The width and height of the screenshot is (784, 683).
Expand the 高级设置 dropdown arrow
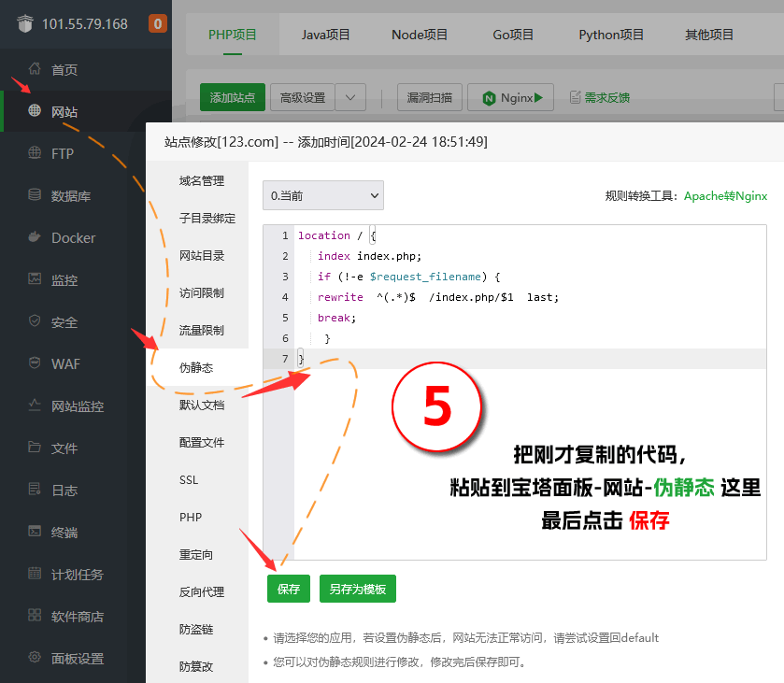[x=349, y=96]
